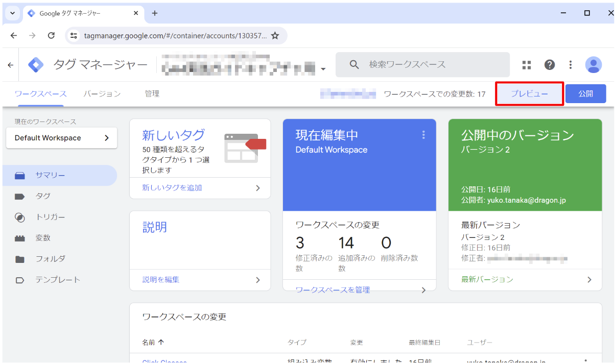Select テンプレート in the sidebar
Viewport: 616px width, 364px height.
click(60, 280)
